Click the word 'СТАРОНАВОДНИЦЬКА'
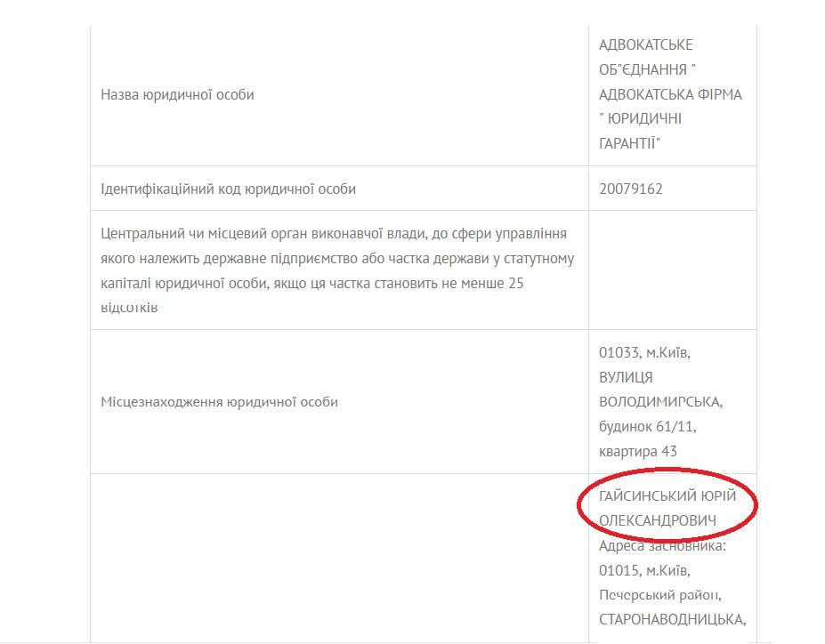The height and width of the screenshot is (644, 825). (x=671, y=619)
